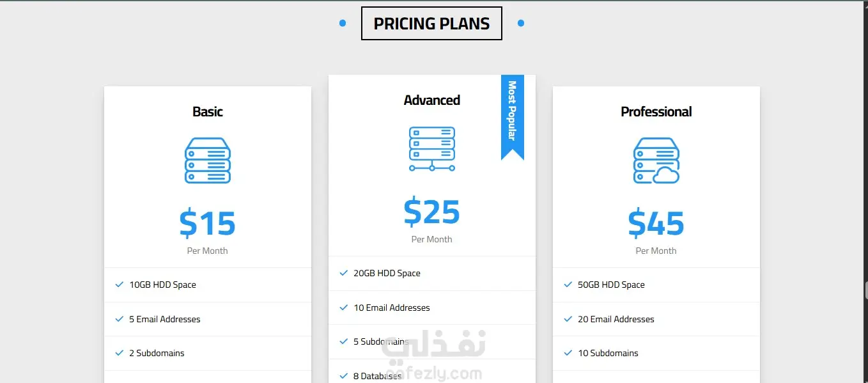Viewport: 868px width, 383px height.
Task: Click the Professional plan cloud server icon
Action: 656,160
